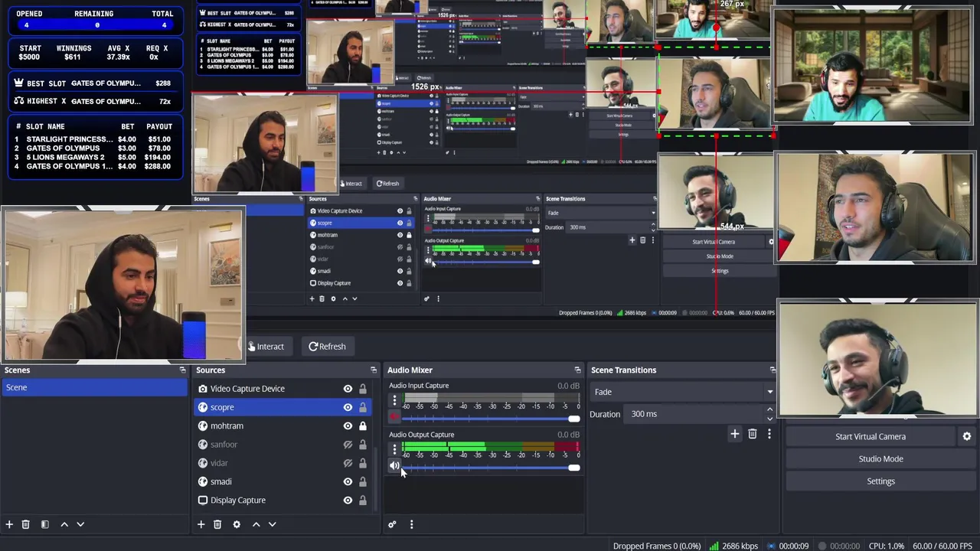Lock the smadi source
This screenshot has height=551, width=980.
(363, 481)
